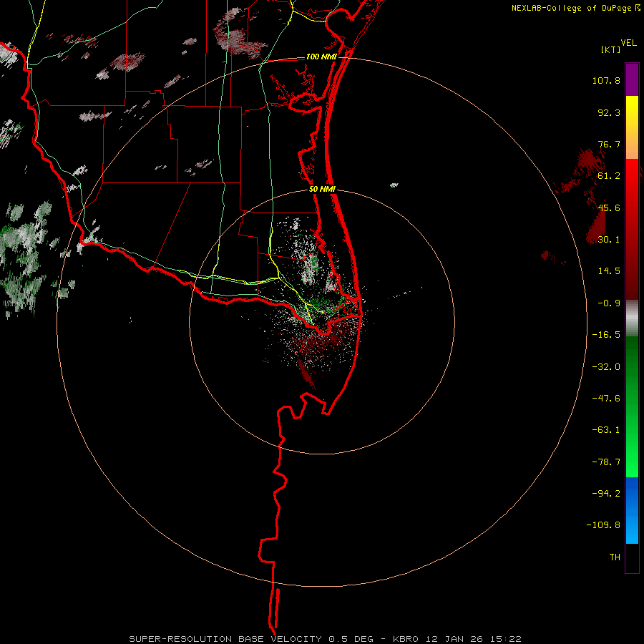Click the -94.2 legend value
This screenshot has height=644, width=644.
pyautogui.click(x=606, y=494)
